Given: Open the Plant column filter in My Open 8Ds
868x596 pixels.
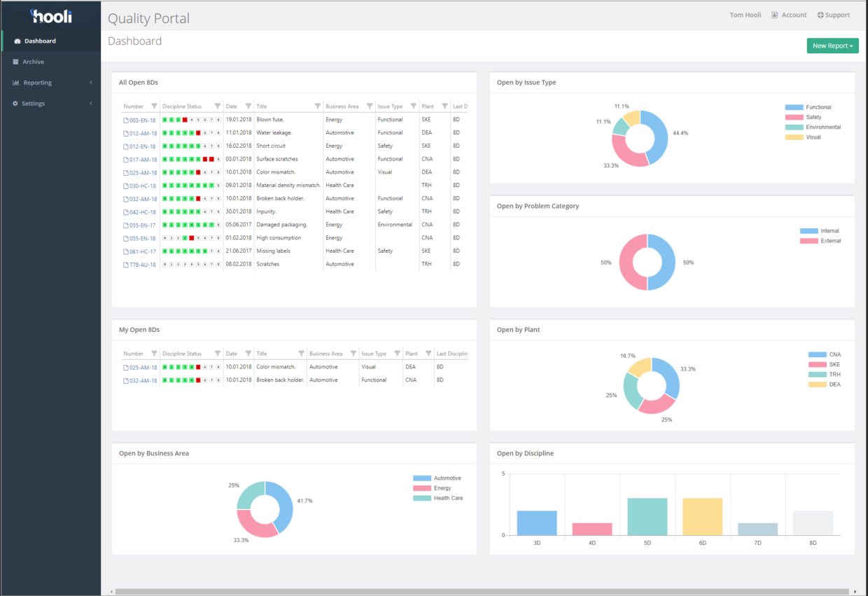Looking at the screenshot, I should [x=428, y=353].
